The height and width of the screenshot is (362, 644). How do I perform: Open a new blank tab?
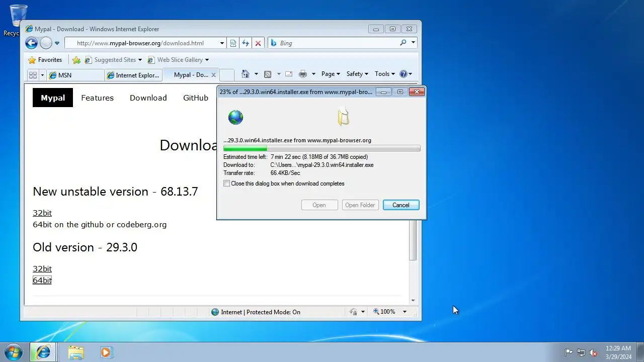point(227,75)
